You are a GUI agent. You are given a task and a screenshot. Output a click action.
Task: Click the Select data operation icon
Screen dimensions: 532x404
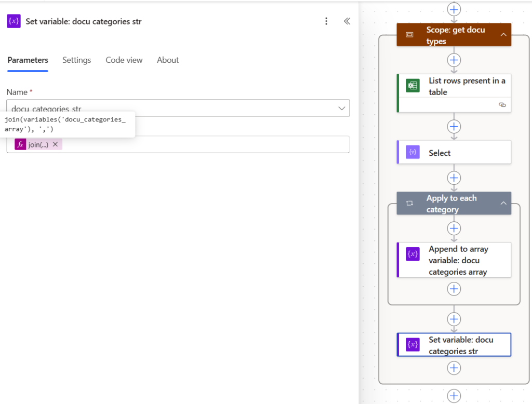(x=413, y=152)
